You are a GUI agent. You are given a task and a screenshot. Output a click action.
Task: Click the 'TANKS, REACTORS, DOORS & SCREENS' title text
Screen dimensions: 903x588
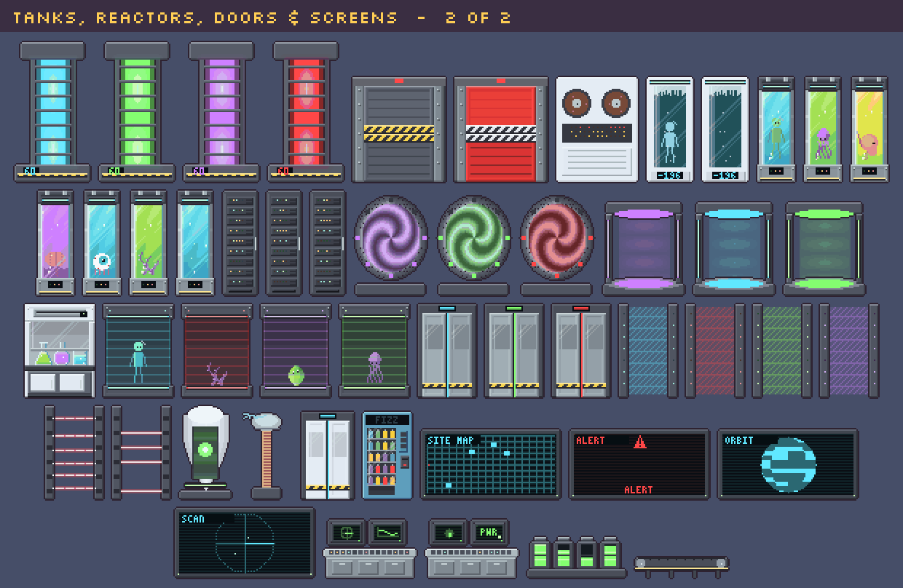tap(205, 17)
